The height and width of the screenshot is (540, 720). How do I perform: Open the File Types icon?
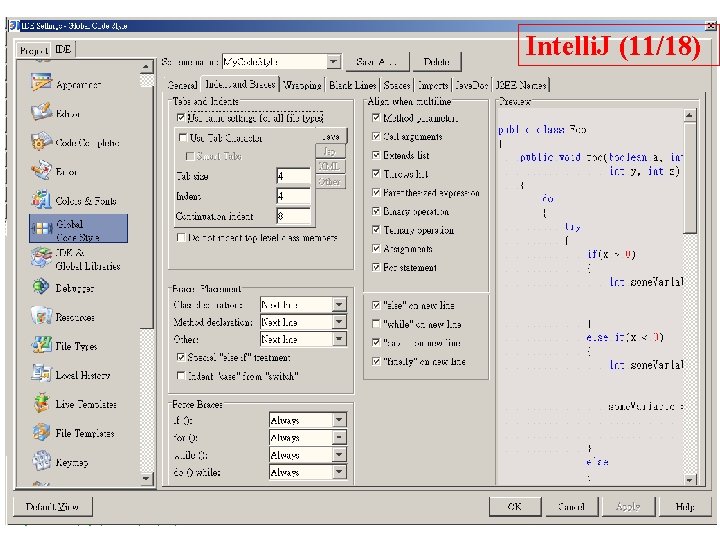point(41,345)
